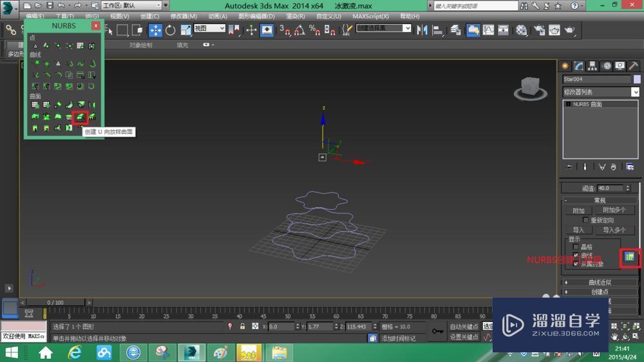Toggle Dependents display checkbox
644x362 pixels.
[x=575, y=264]
